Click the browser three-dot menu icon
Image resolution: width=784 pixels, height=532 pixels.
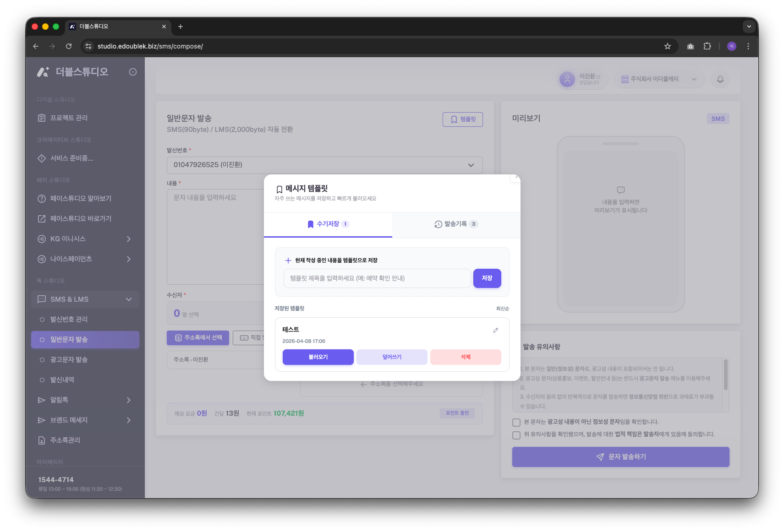(x=748, y=46)
